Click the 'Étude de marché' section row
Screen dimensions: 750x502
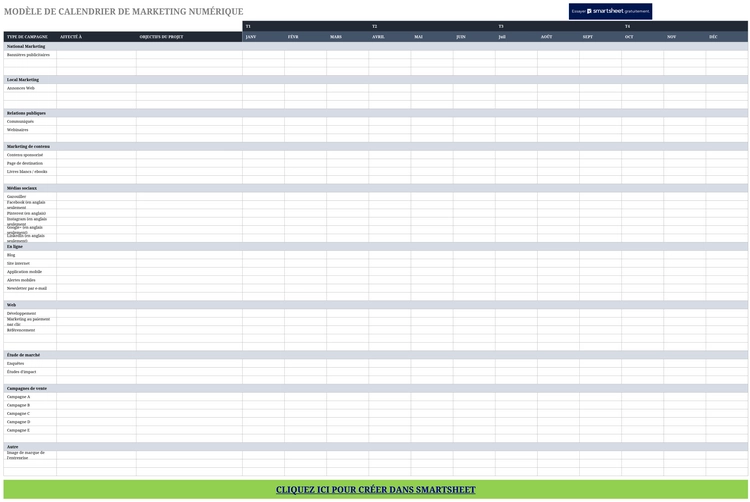(x=376, y=355)
